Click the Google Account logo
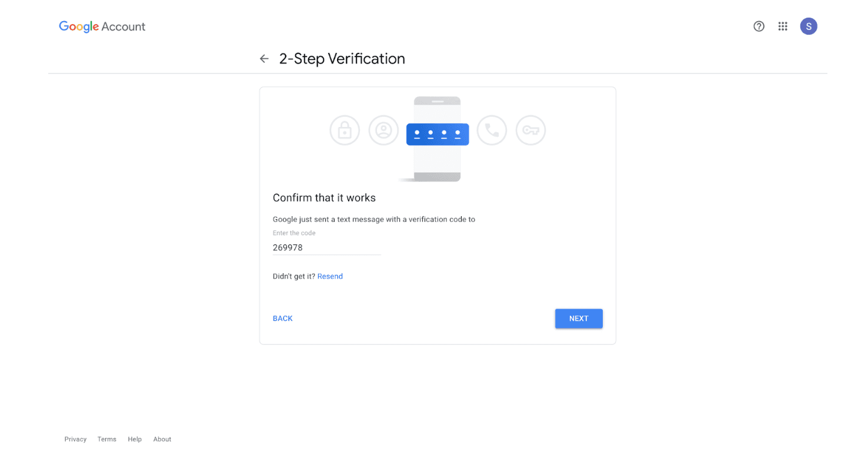The width and height of the screenshot is (868, 449). click(102, 26)
